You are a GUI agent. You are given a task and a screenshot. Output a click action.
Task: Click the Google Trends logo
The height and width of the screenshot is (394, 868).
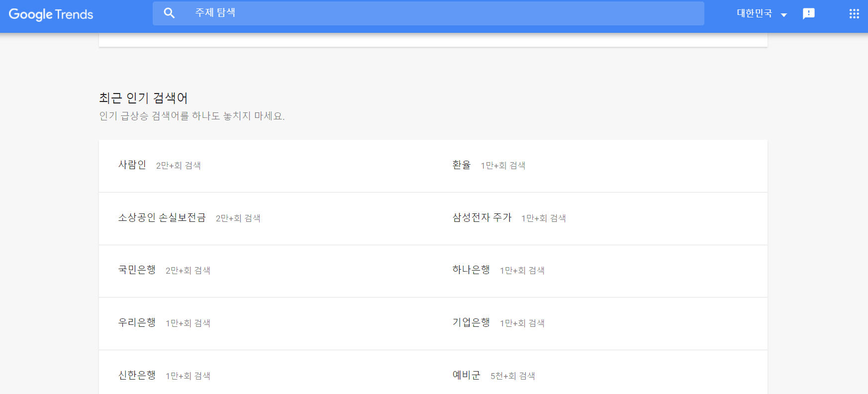(x=51, y=14)
